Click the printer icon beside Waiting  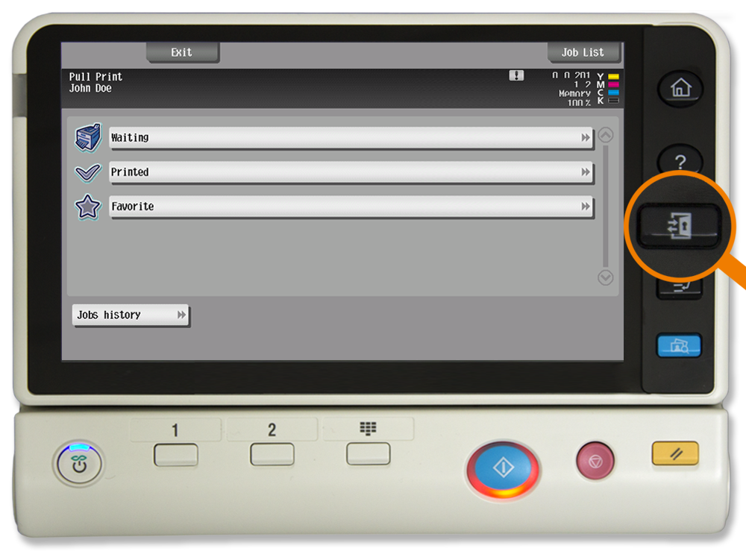click(x=88, y=138)
